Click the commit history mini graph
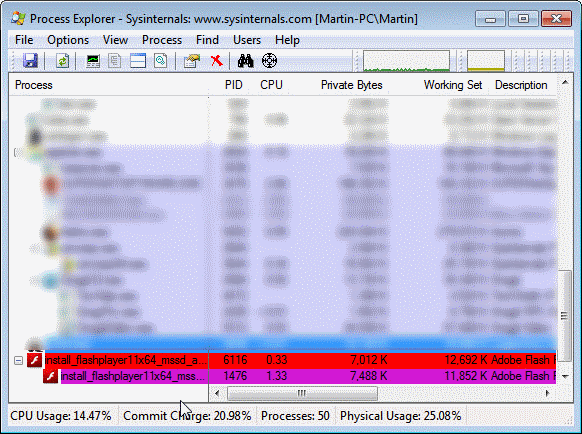This screenshot has height=434, width=582. tap(485, 61)
